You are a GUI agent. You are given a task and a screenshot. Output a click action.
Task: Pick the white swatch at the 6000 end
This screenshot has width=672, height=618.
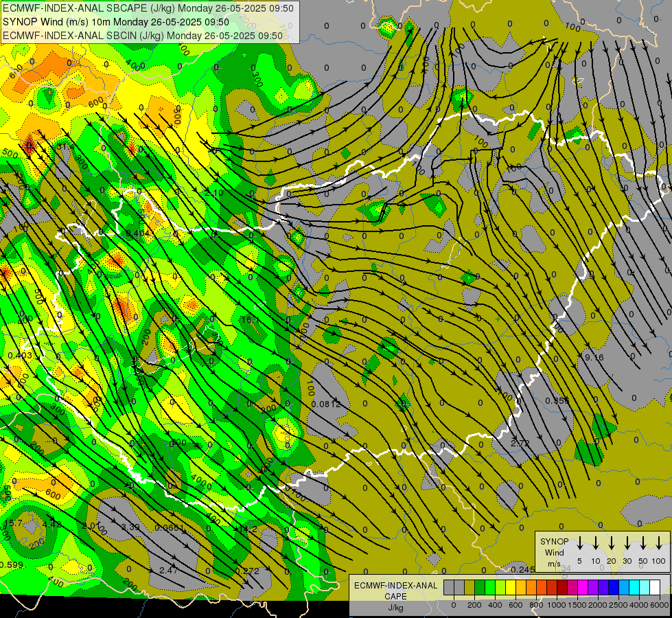point(656,587)
